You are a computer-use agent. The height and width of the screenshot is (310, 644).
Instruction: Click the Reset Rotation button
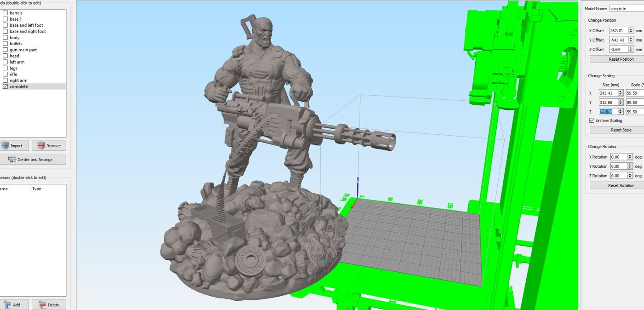point(617,185)
